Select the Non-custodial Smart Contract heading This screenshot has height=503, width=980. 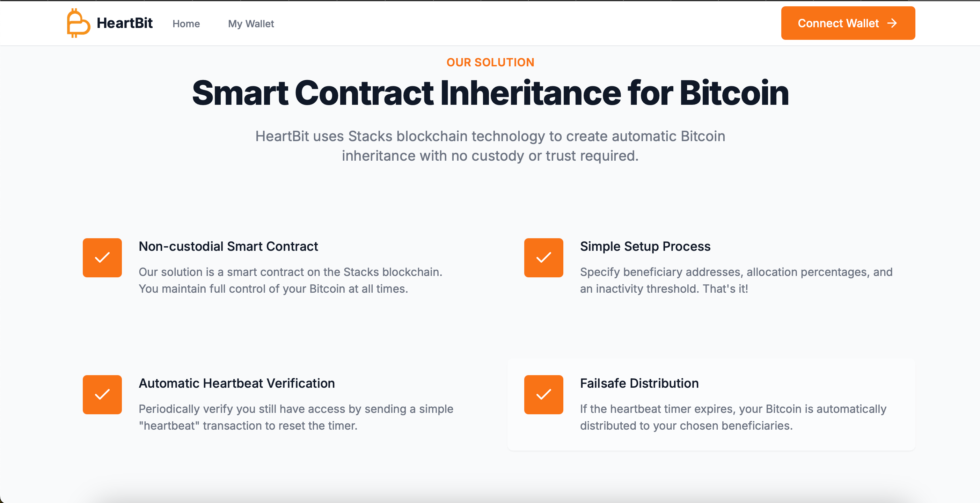click(x=228, y=246)
